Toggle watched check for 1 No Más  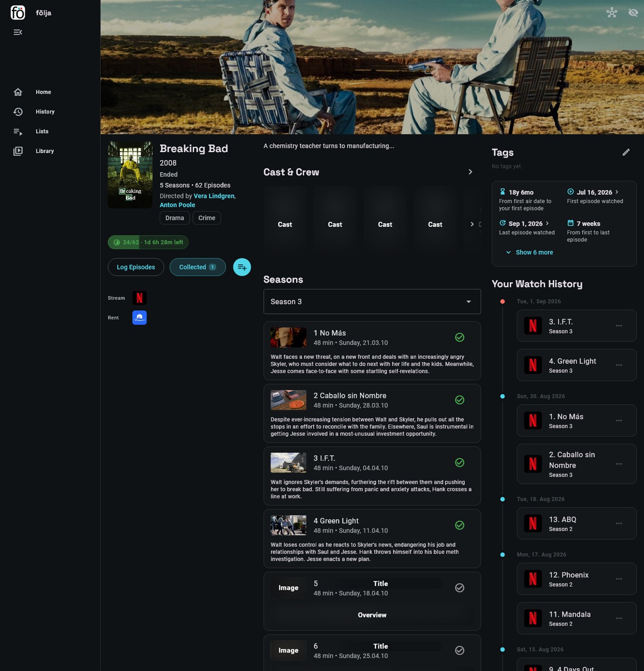point(460,337)
